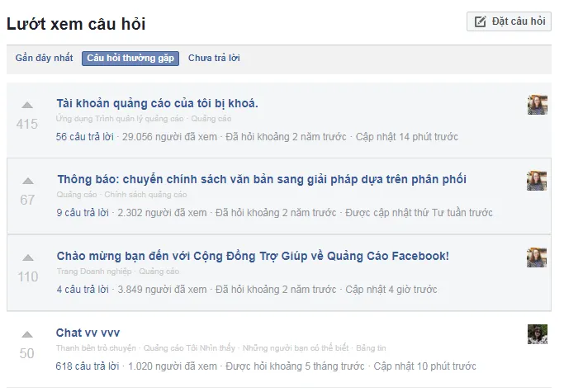Upvote the Thông báo chính sách question

pyautogui.click(x=28, y=181)
